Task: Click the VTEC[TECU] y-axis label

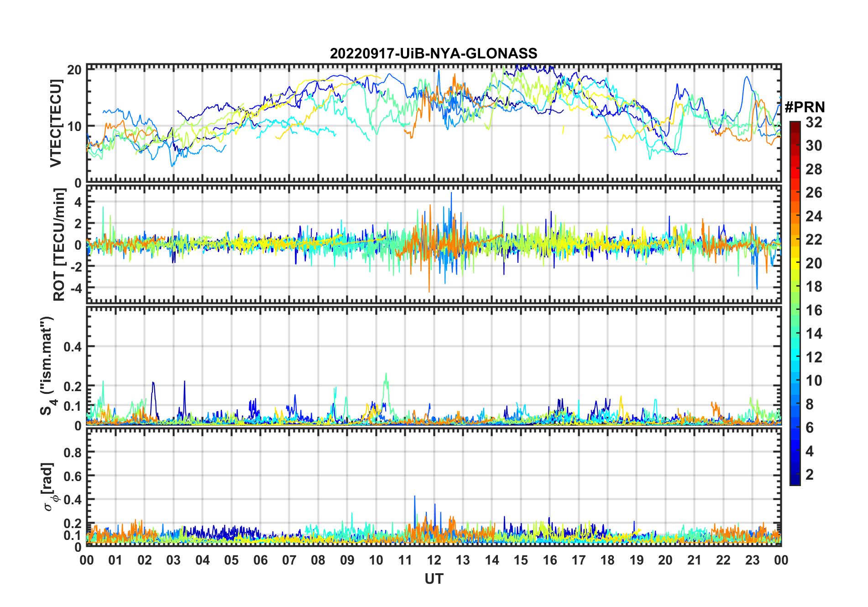Action: pos(56,123)
